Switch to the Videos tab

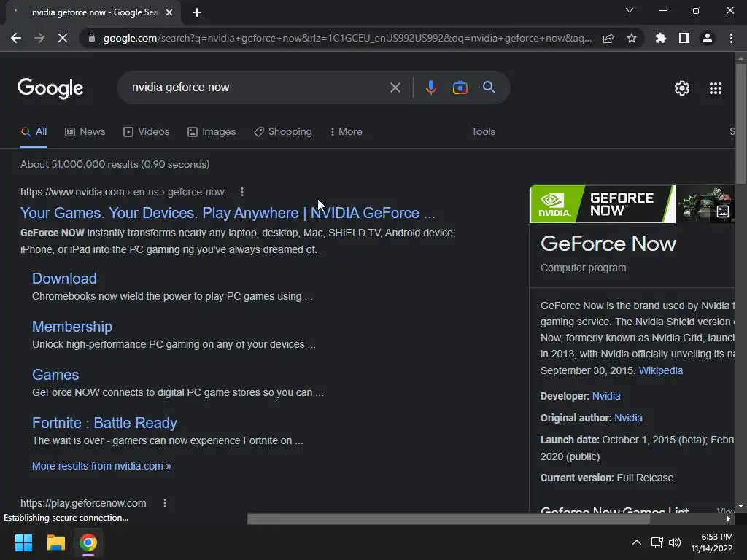[x=146, y=131]
